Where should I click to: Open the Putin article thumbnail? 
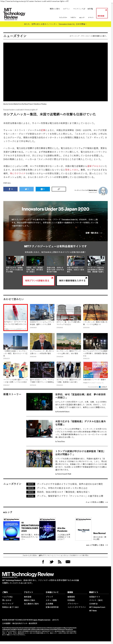click(42, 341)
